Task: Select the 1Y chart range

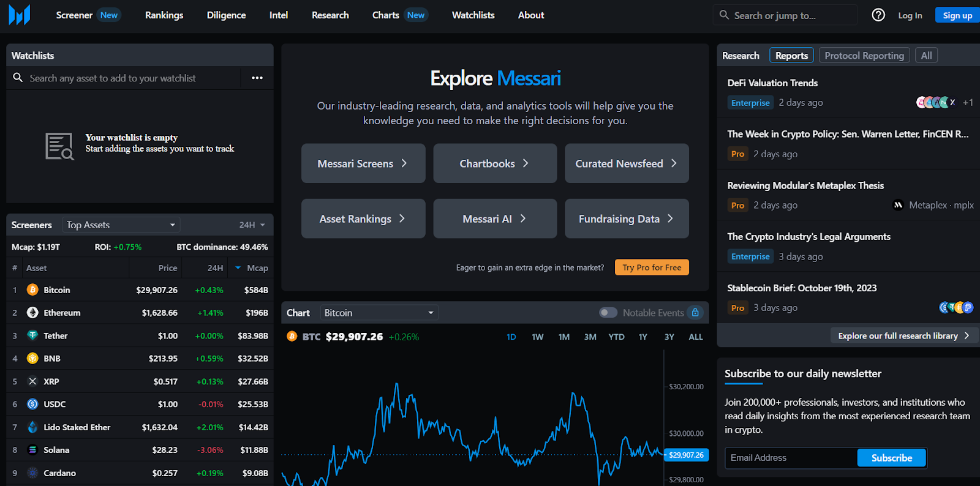Action: pos(643,337)
